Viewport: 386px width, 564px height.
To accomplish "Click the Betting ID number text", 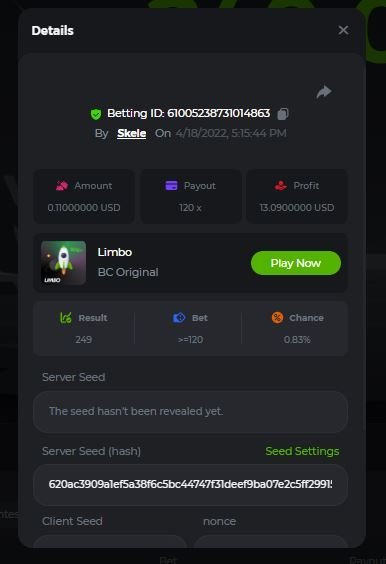I will tap(219, 113).
